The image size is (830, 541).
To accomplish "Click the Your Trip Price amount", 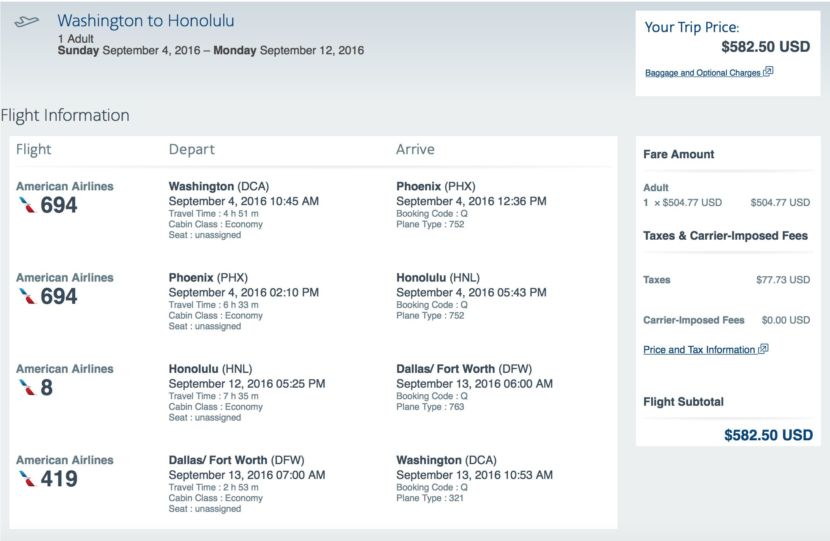I will tap(765, 47).
